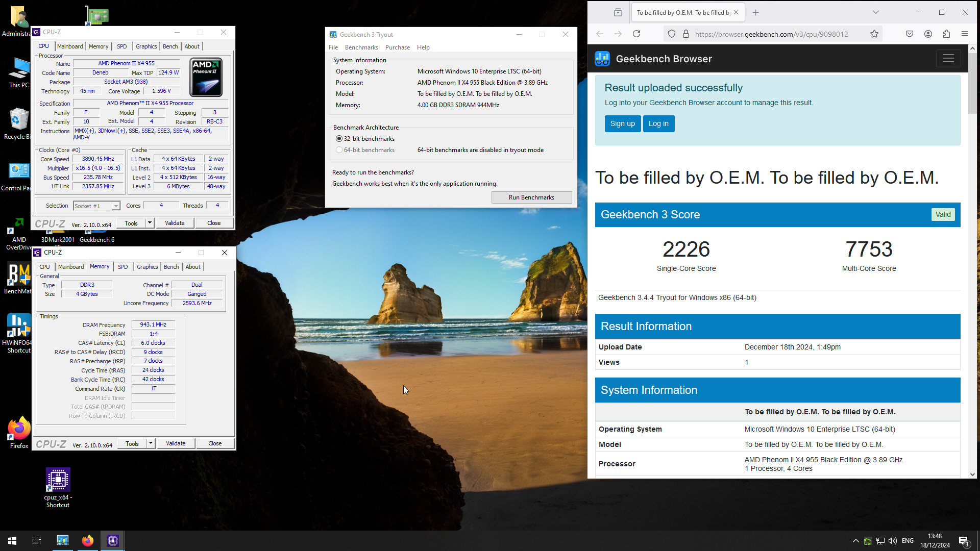The width and height of the screenshot is (980, 551).
Task: Click the single-core score 2226
Action: tap(686, 249)
